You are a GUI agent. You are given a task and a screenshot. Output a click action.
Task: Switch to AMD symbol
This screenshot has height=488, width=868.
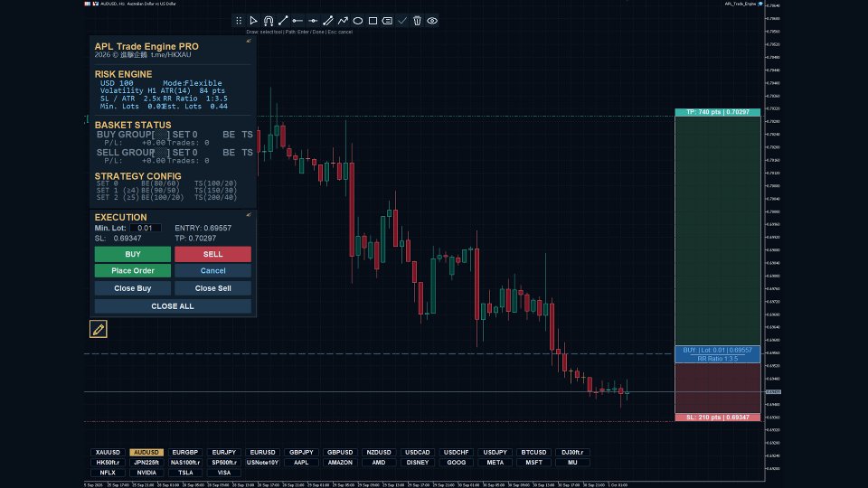(x=379, y=463)
